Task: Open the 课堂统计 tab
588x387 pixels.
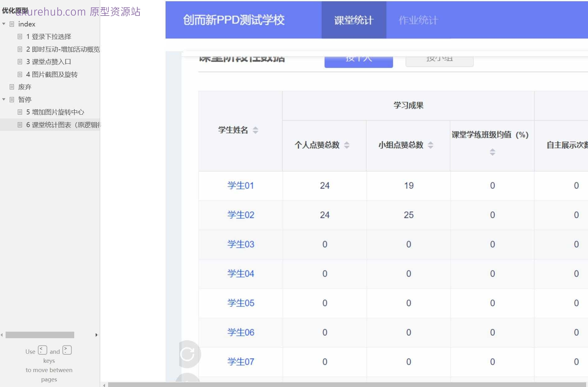Action: click(353, 20)
